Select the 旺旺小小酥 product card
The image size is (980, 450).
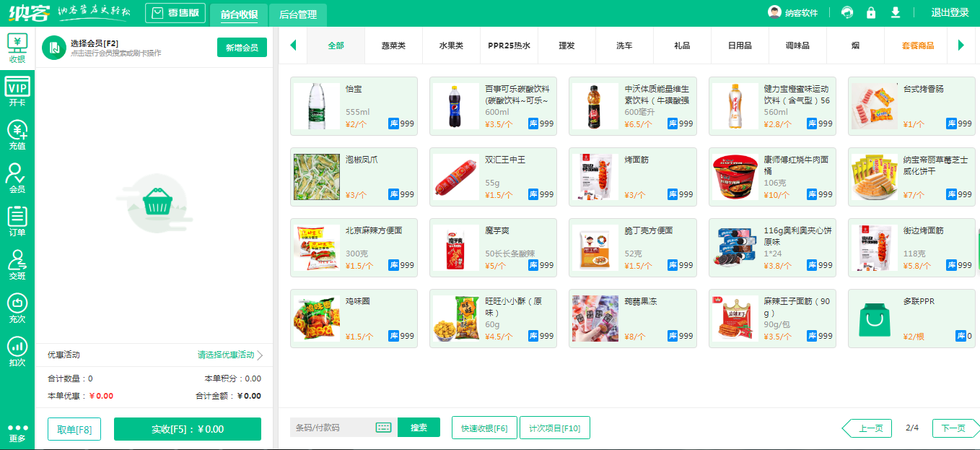[x=493, y=319]
